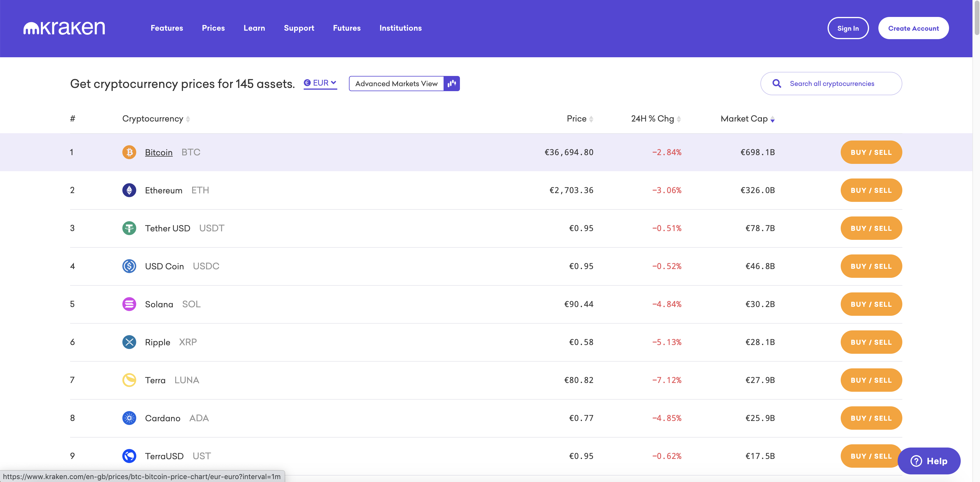Screen dimensions: 980x482
Task: Open the TerraUSD name
Action: point(164,456)
